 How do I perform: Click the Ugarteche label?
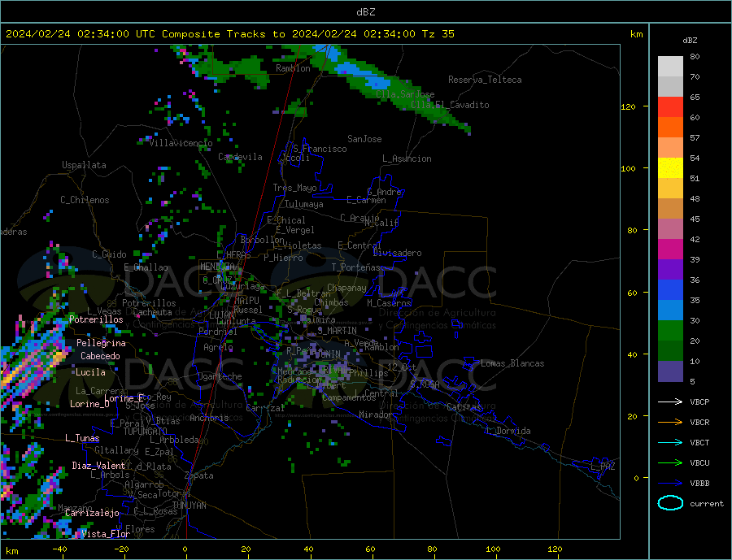click(220, 376)
